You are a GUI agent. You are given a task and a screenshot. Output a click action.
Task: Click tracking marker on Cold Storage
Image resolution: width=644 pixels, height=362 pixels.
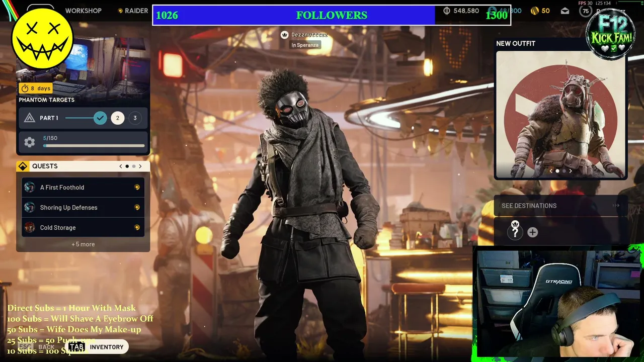click(137, 227)
